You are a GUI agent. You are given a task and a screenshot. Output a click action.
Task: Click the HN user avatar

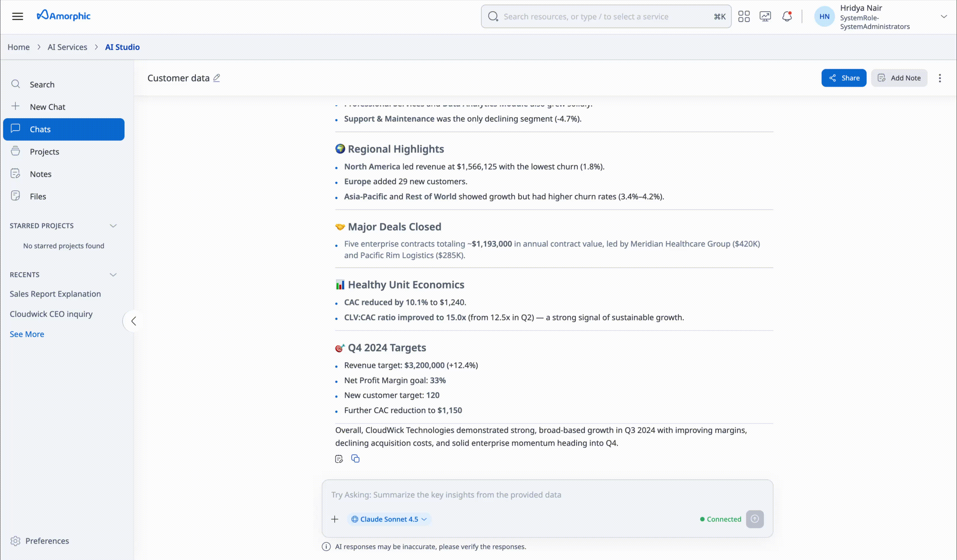824,16
